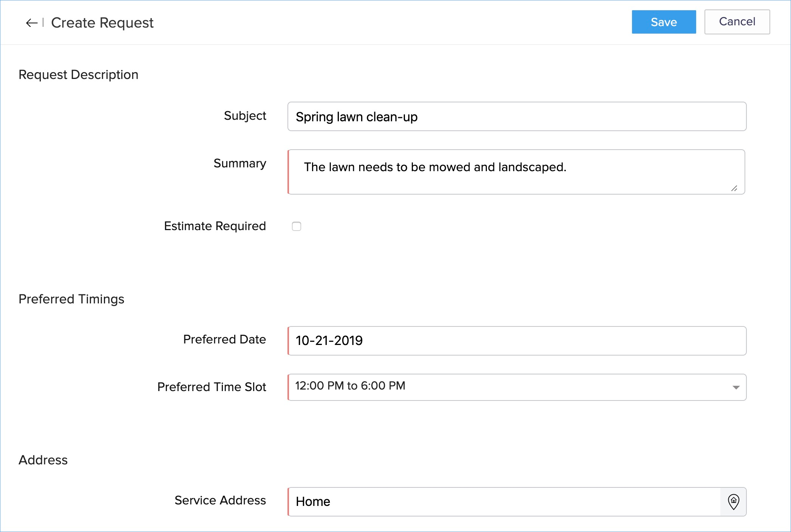
Task: Open the Preferred Date field showing 10-21-2019
Action: 516,341
